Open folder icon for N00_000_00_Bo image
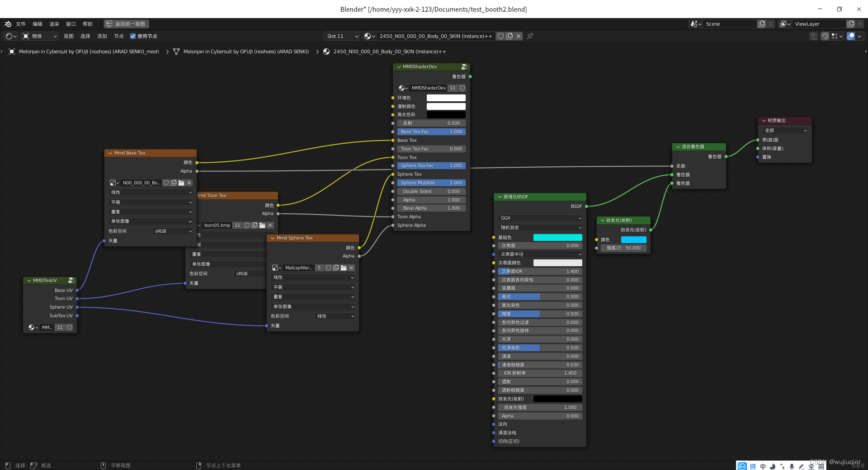Viewport: 868px width, 470px height. pos(181,183)
